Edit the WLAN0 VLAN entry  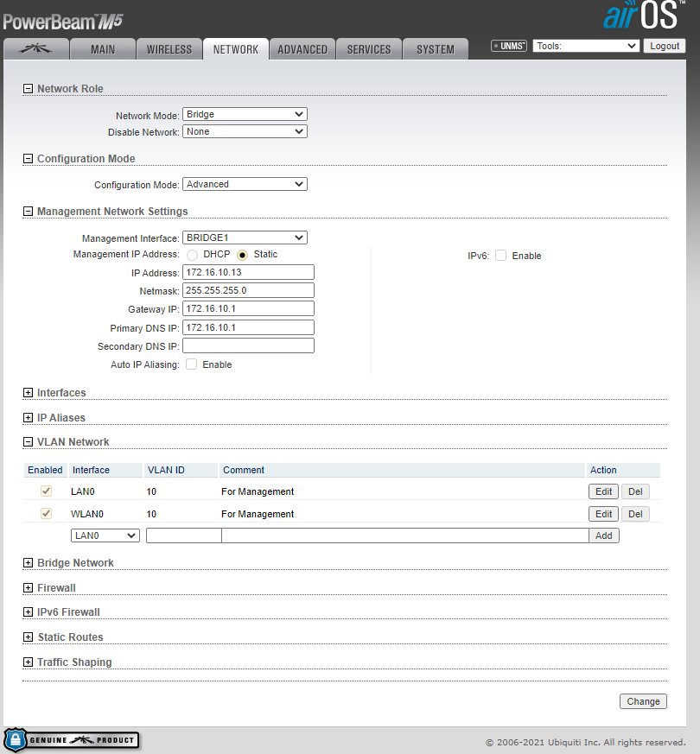tap(603, 514)
